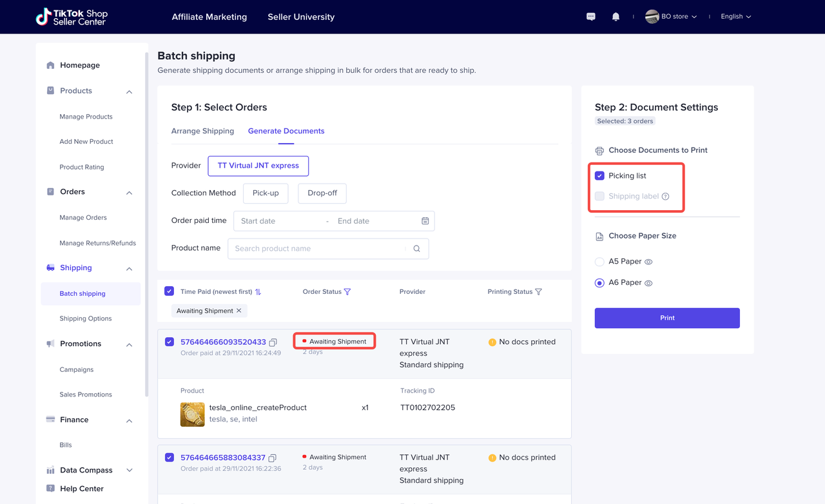Click the notification bell icon
This screenshot has height=504, width=825.
pos(616,17)
